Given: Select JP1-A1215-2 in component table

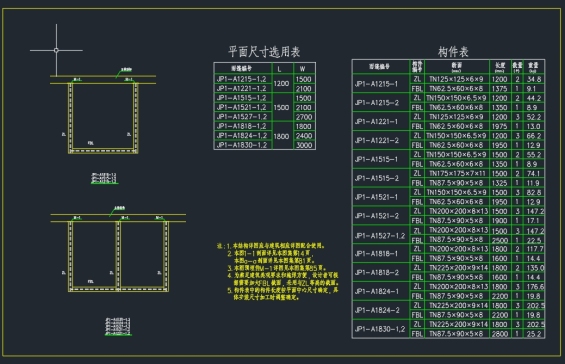Looking at the screenshot, I should click(377, 103).
